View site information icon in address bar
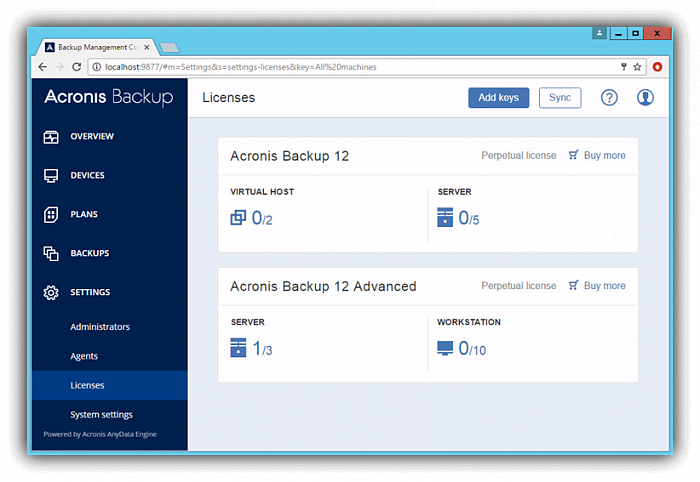 tap(96, 67)
